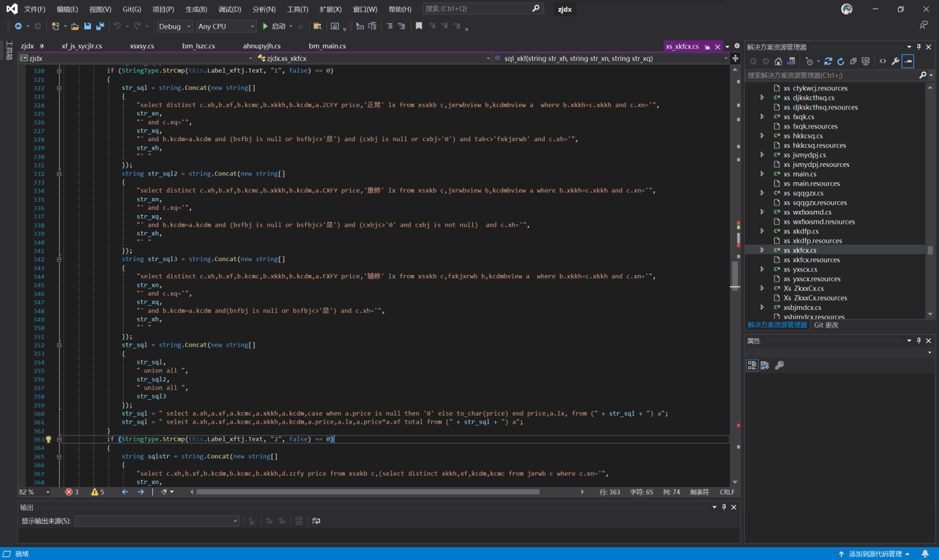
Task: Click the editor horizontal scrollbar
Action: click(x=367, y=492)
